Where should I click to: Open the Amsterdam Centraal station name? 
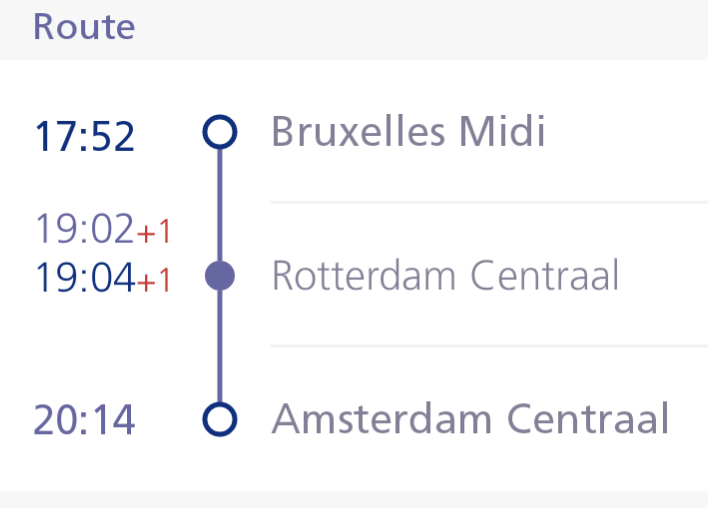point(470,419)
